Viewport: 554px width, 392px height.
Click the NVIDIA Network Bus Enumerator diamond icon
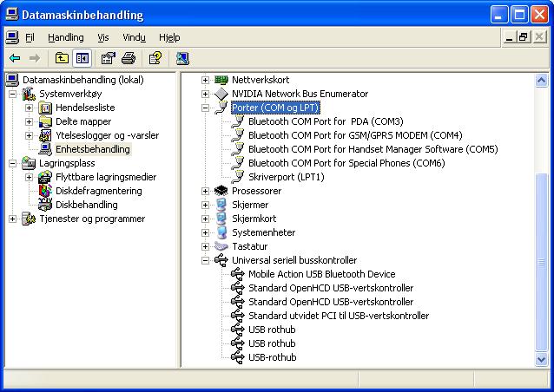pyautogui.click(x=221, y=94)
